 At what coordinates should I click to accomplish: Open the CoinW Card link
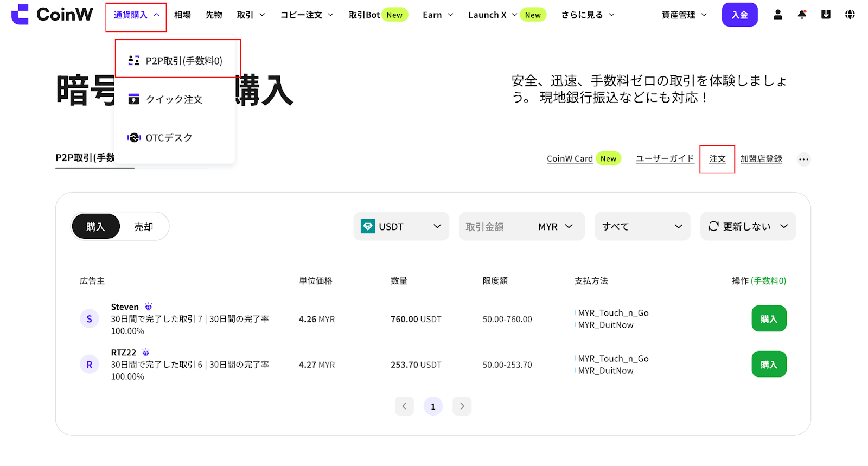point(570,159)
